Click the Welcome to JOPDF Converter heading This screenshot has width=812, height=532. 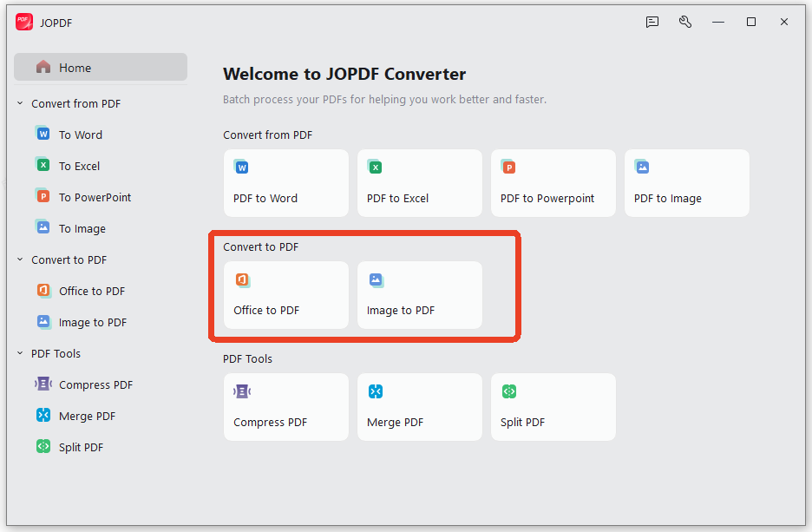coord(344,74)
